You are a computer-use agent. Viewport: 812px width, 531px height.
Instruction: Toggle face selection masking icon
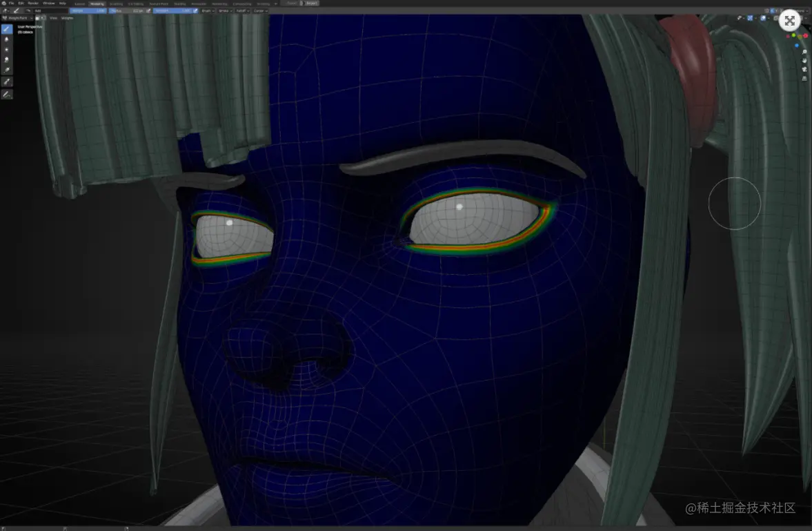click(x=37, y=18)
